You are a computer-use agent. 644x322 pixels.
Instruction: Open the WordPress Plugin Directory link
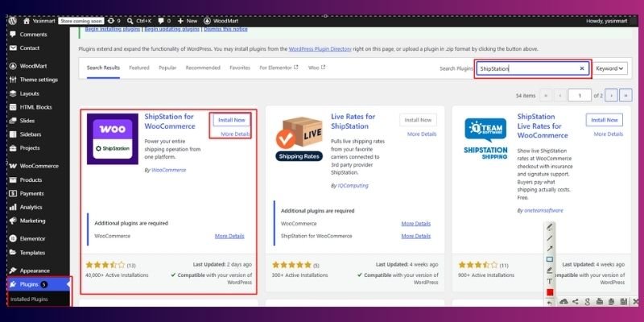(x=320, y=49)
